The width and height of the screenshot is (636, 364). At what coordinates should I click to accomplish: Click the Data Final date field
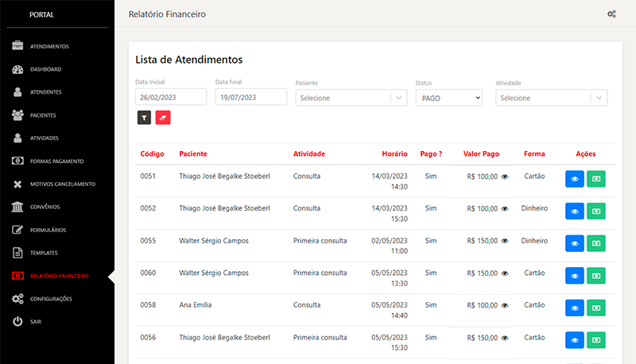[250, 97]
